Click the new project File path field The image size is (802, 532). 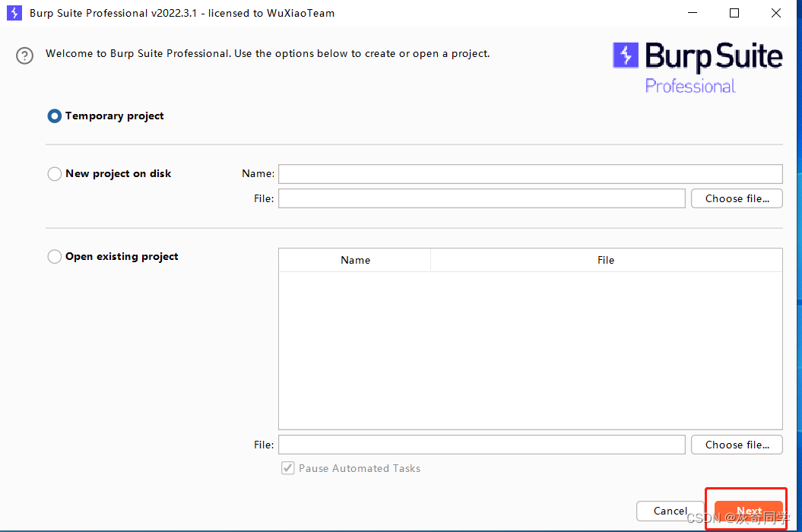482,198
